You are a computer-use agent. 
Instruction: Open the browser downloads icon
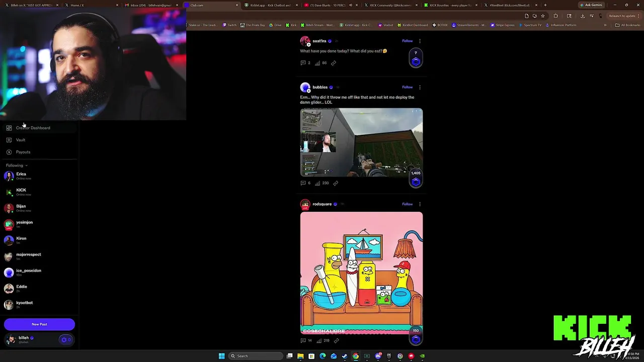pyautogui.click(x=583, y=16)
